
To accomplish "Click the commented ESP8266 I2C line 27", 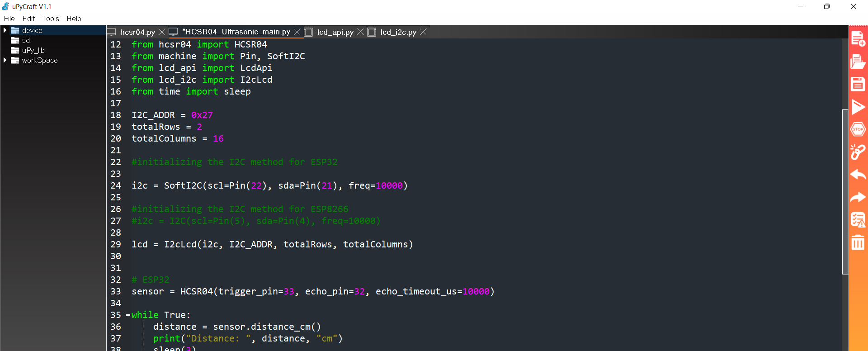I will click(256, 221).
